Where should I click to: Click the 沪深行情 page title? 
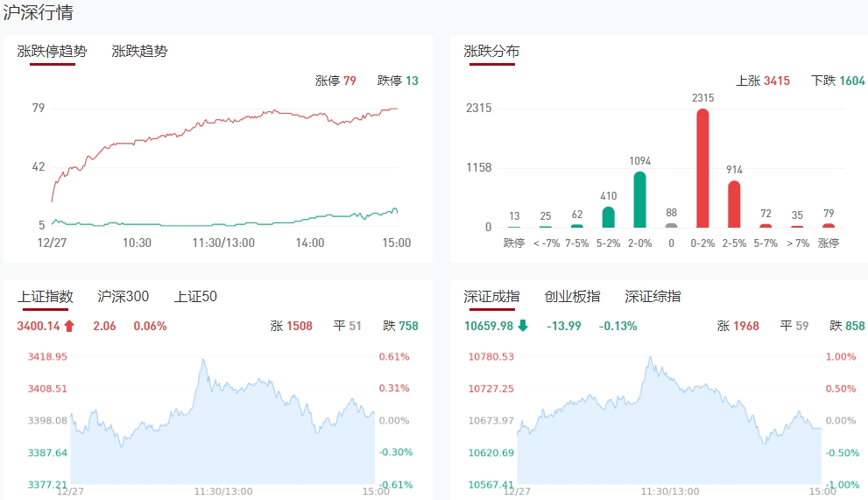[x=39, y=13]
